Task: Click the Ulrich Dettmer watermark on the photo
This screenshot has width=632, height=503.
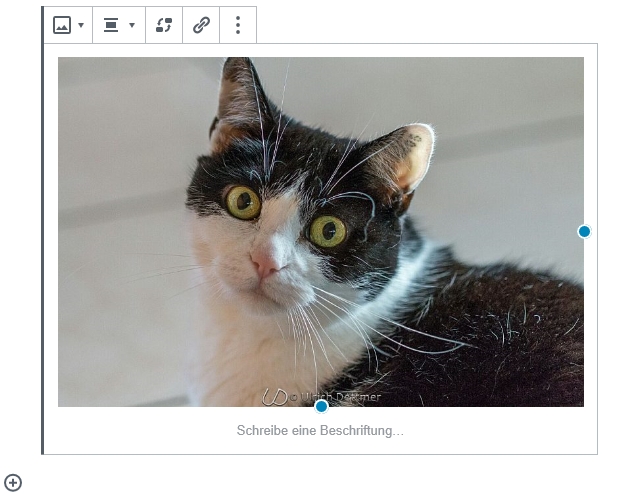Action: click(x=322, y=397)
